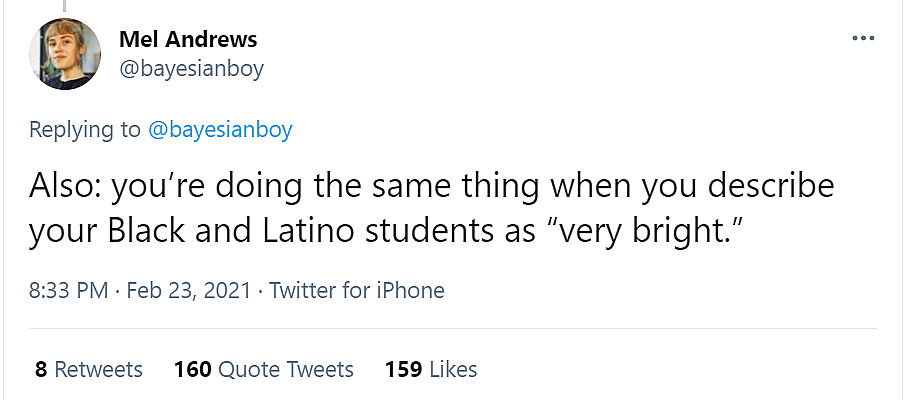Image resolution: width=905 pixels, height=400 pixels.
Task: Click the number 160 quote count
Action: [192, 369]
